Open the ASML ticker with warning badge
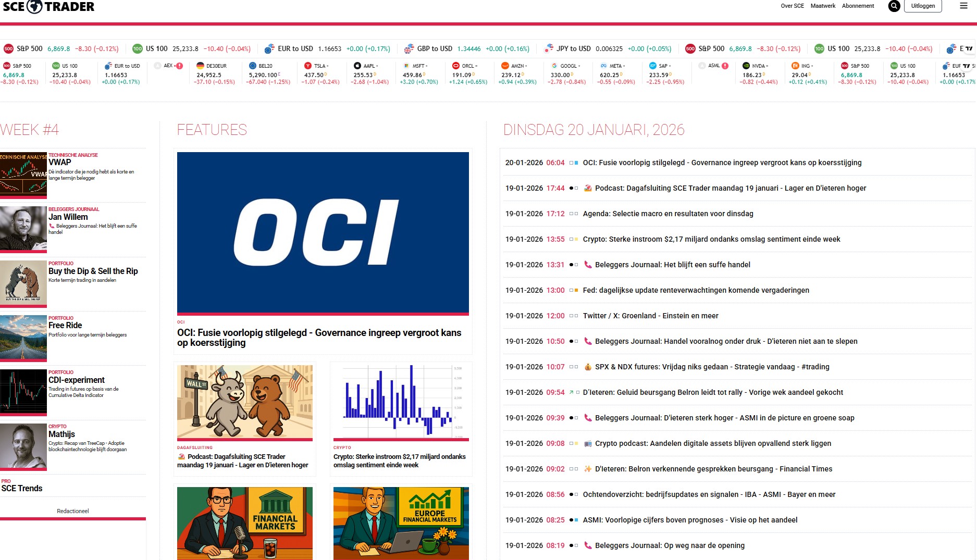 tap(714, 66)
